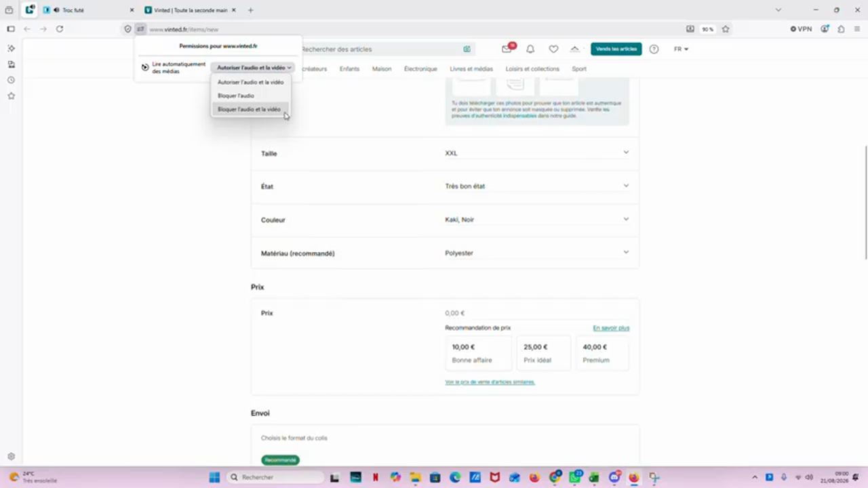Open Vinted messages inbox icon
The width and height of the screenshot is (868, 488).
tap(507, 49)
